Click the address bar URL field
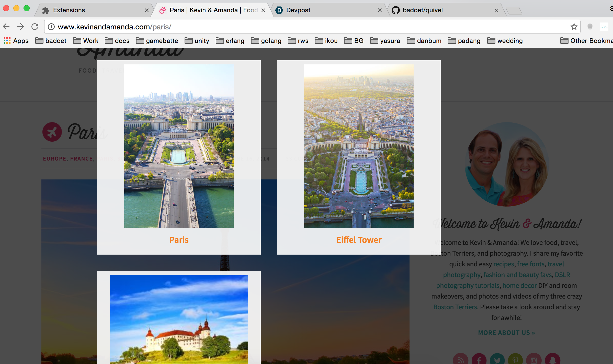 (x=307, y=27)
